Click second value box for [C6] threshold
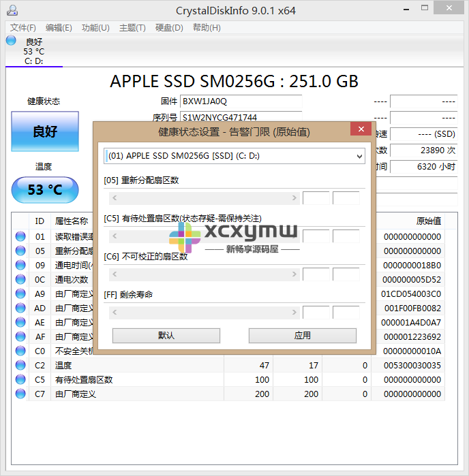 346,274
